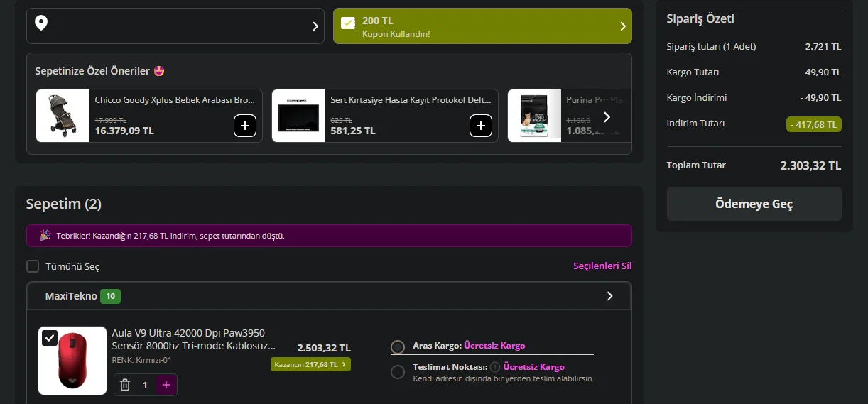The image size is (868, 404).
Task: Click RENK: Kırmızı-01 variant text
Action: click(141, 360)
